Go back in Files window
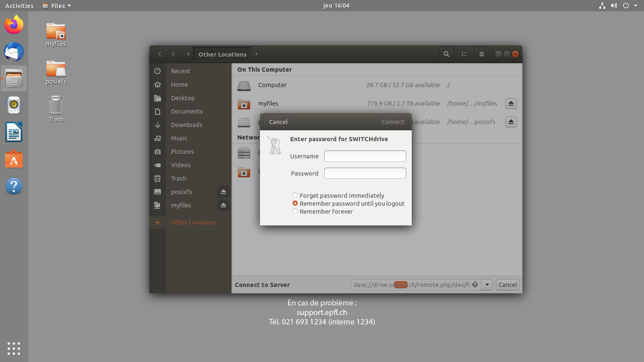This screenshot has width=644, height=362. pos(160,54)
